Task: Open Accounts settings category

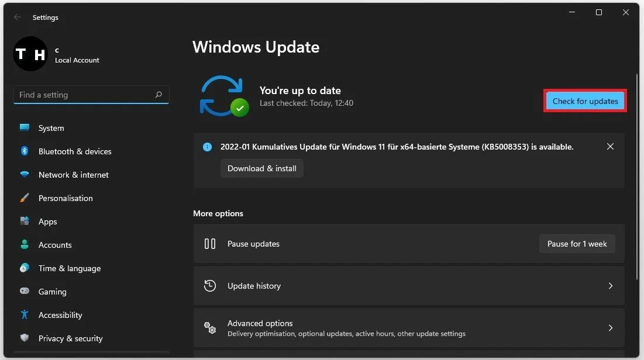Action: tap(91, 245)
